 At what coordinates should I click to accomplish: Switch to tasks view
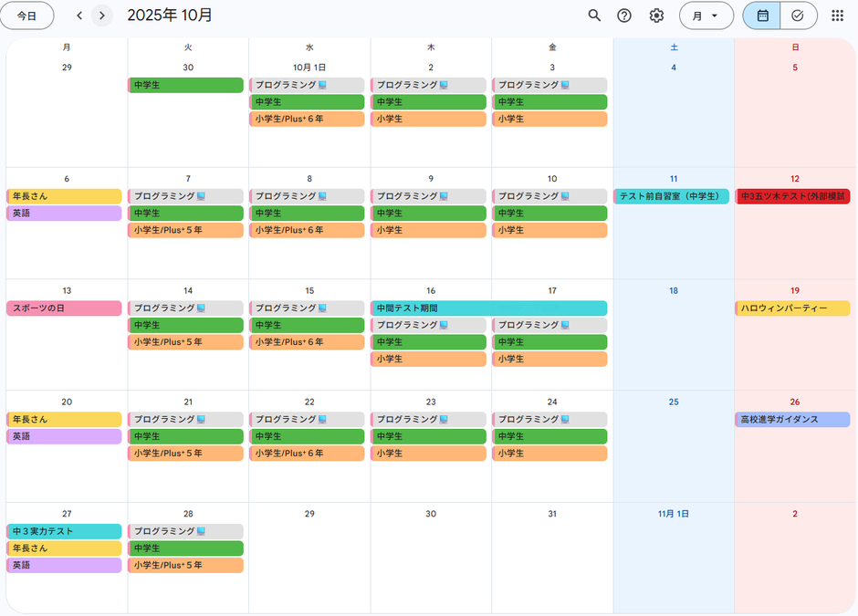pyautogui.click(x=798, y=16)
